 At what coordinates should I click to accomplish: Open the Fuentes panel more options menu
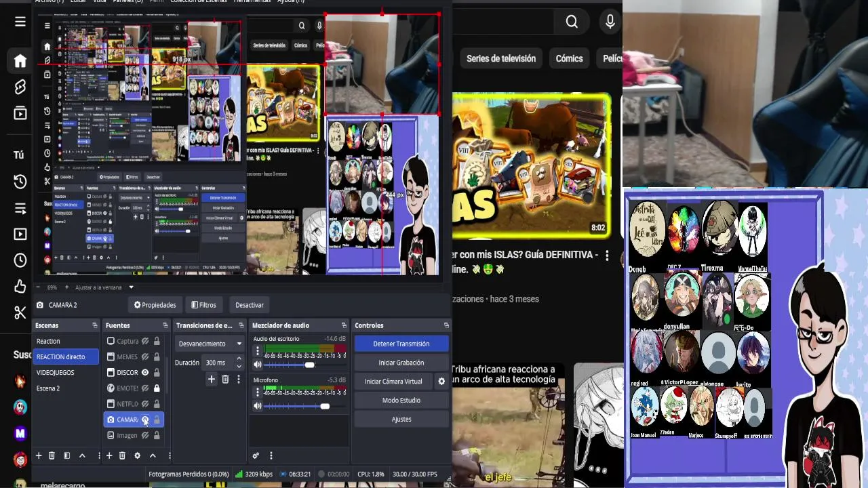click(x=170, y=456)
